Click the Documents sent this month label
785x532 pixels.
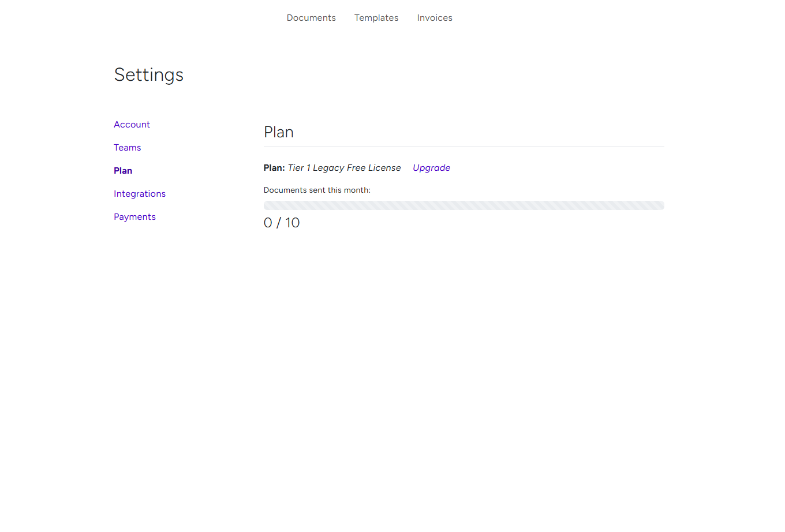[x=316, y=190]
